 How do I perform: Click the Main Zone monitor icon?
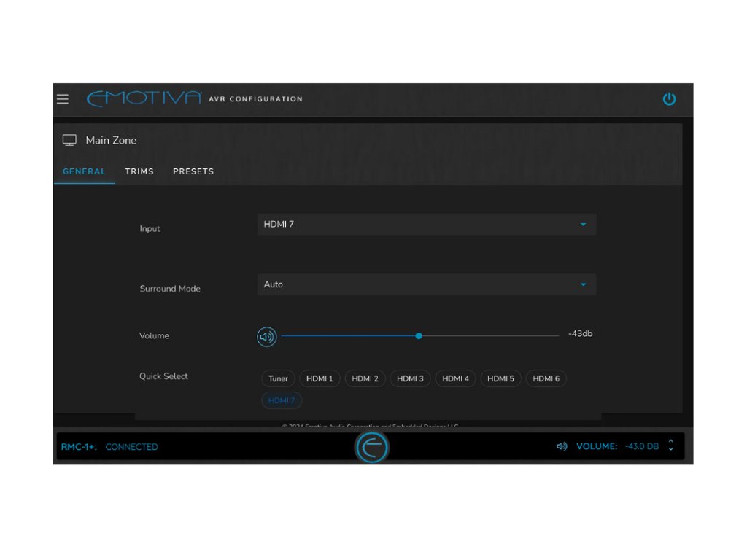pyautogui.click(x=69, y=140)
